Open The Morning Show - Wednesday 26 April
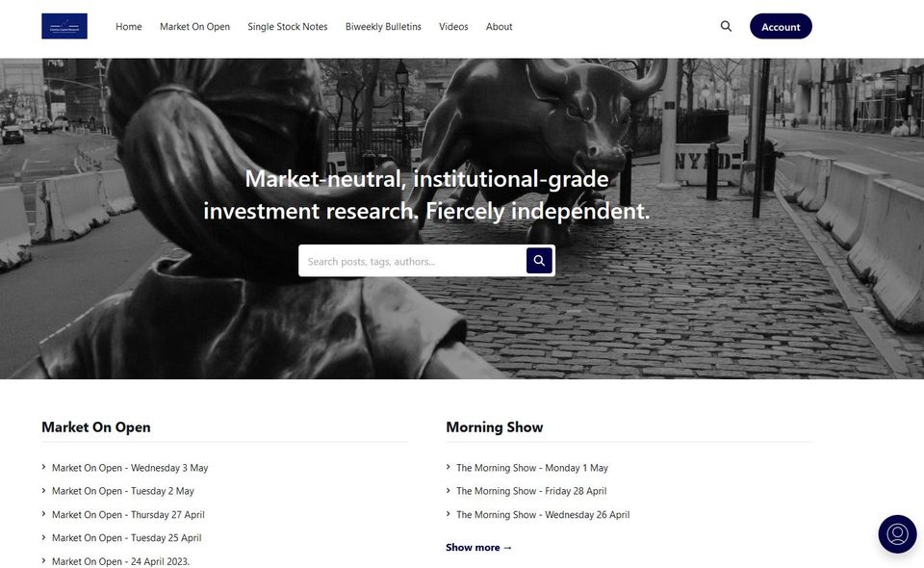This screenshot has height=568, width=924. 543,514
